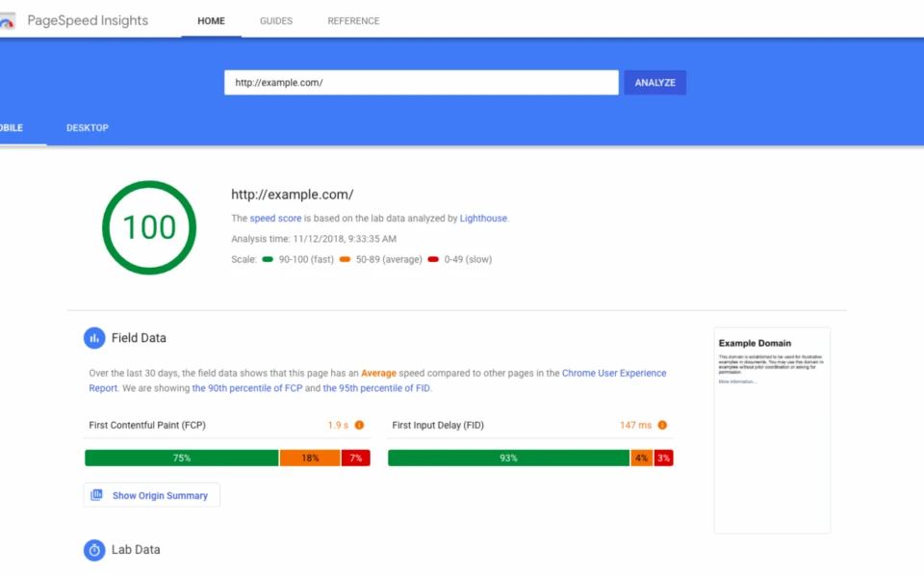The height and width of the screenshot is (575, 924).
Task: Click the green 90-100 (fast) scale marker
Action: click(x=268, y=259)
